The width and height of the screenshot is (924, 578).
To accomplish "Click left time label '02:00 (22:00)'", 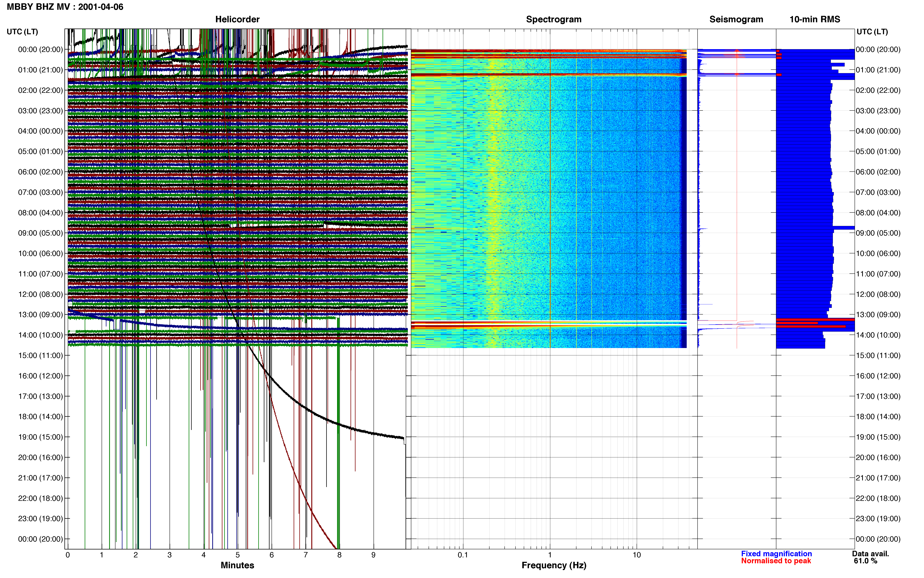I will coord(41,90).
